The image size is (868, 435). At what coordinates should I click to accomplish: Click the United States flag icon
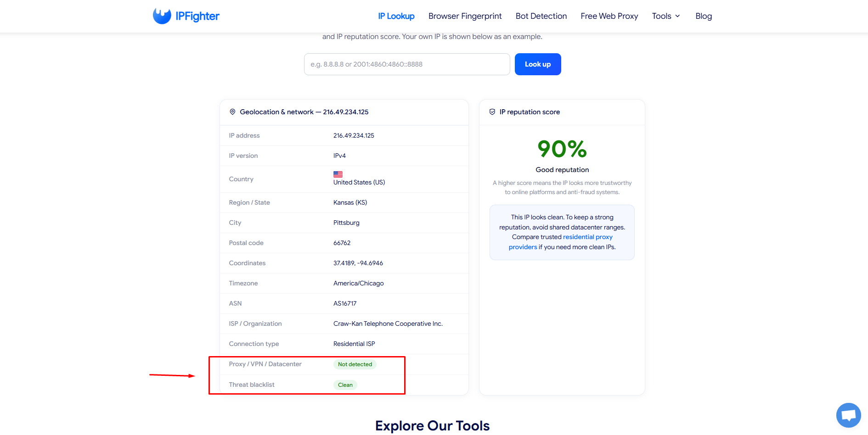(338, 174)
